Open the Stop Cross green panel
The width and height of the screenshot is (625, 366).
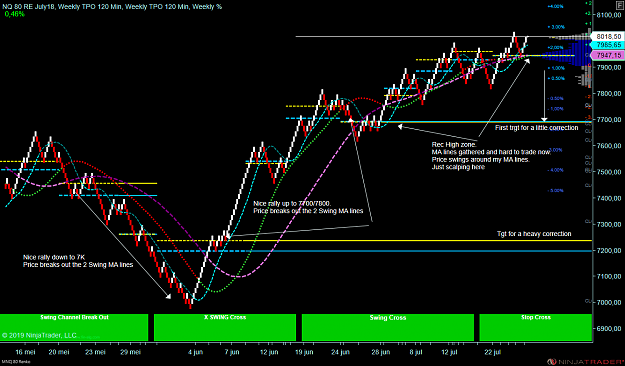[x=536, y=328]
